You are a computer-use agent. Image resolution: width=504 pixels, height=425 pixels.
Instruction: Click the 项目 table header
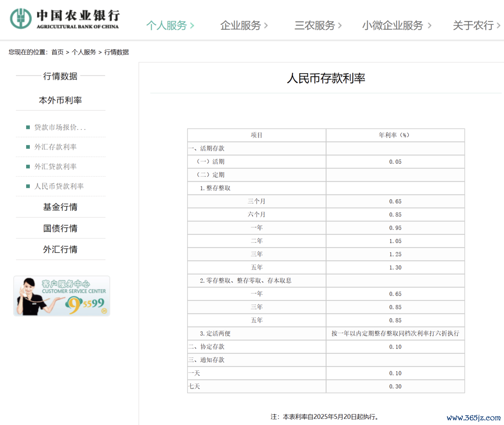point(257,135)
